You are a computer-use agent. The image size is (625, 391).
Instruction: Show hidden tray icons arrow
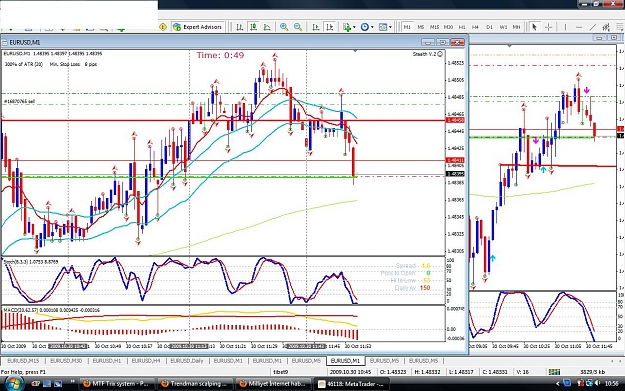[x=558, y=384]
